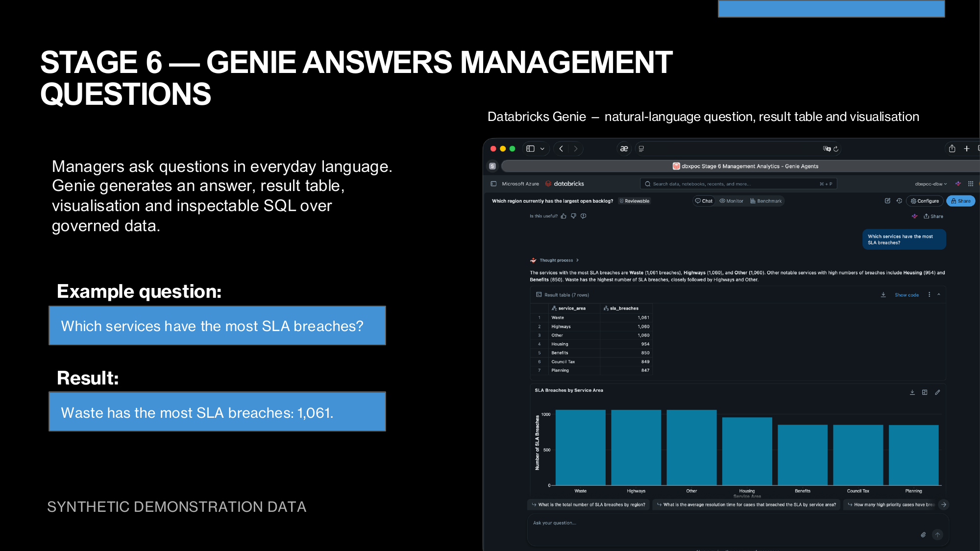Click the Databricks search box
The height and width of the screenshot is (551, 980).
(738, 184)
